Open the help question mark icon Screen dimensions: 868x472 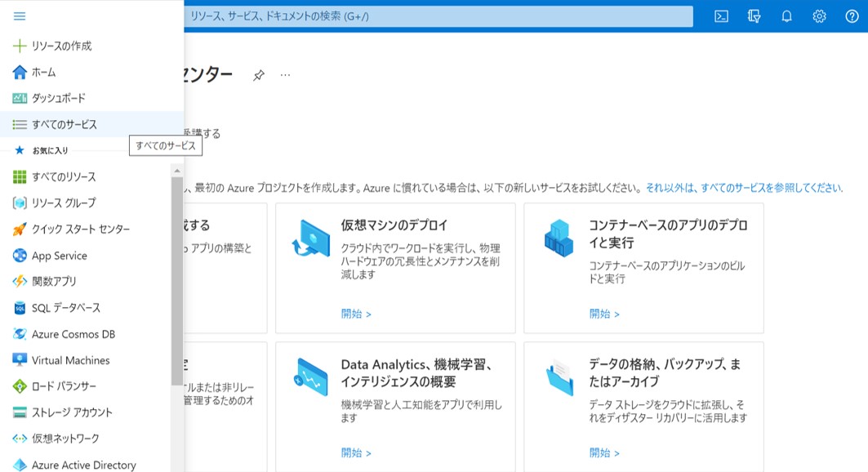(x=852, y=16)
